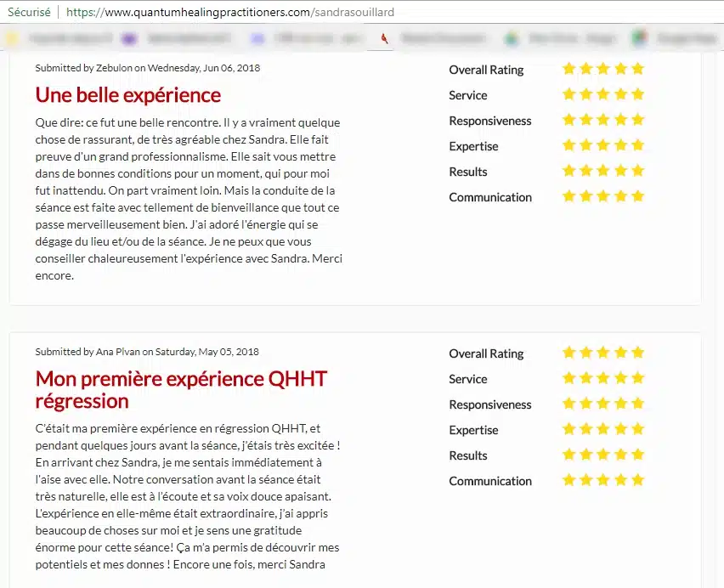This screenshot has width=724, height=588.
Task: Click fourth Results star in Zebulon's review
Action: (620, 171)
